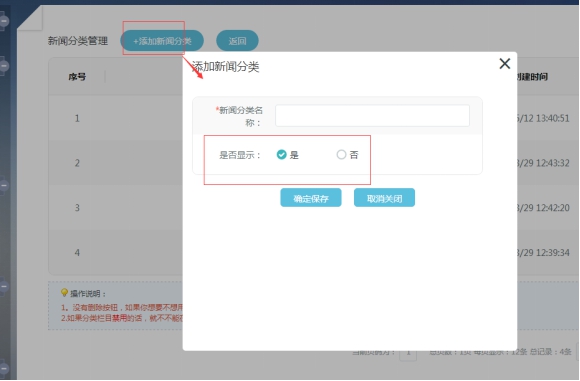Click row number 3 cell

coord(77,208)
